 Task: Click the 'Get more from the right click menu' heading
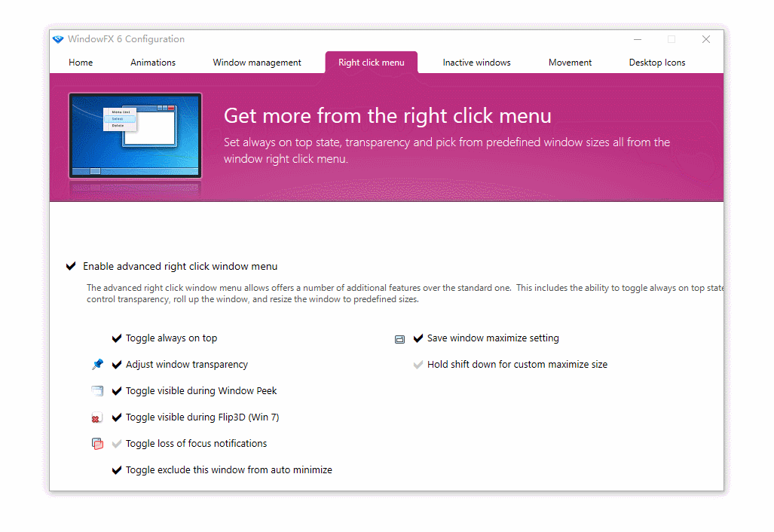(x=387, y=116)
